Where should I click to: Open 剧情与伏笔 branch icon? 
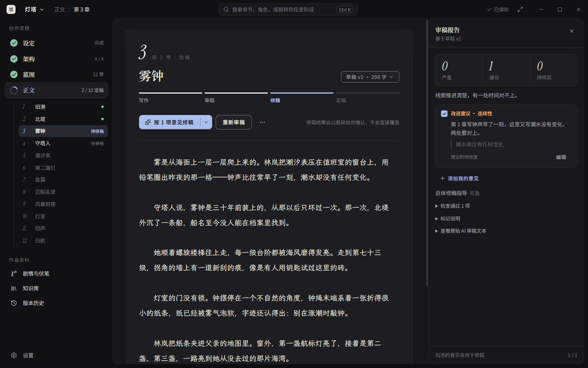[x=14, y=274]
